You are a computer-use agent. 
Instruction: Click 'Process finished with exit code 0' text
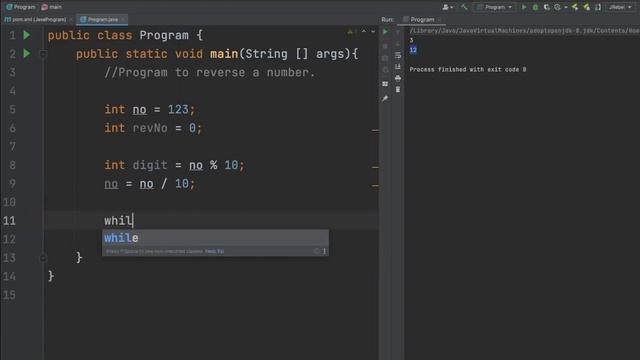(468, 69)
